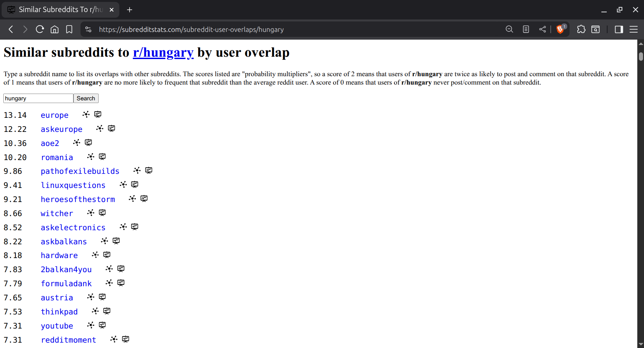
Task: Open the linuxquestions link
Action: pyautogui.click(x=73, y=185)
